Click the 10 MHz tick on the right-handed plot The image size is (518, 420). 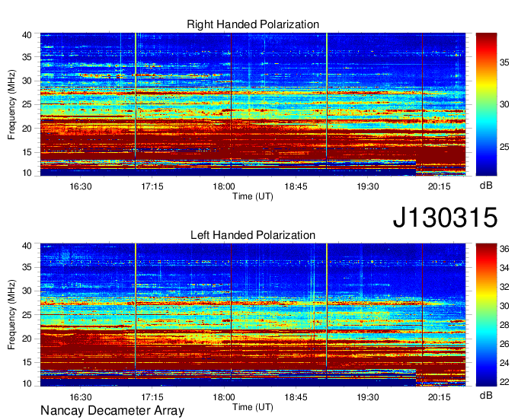coord(27,173)
